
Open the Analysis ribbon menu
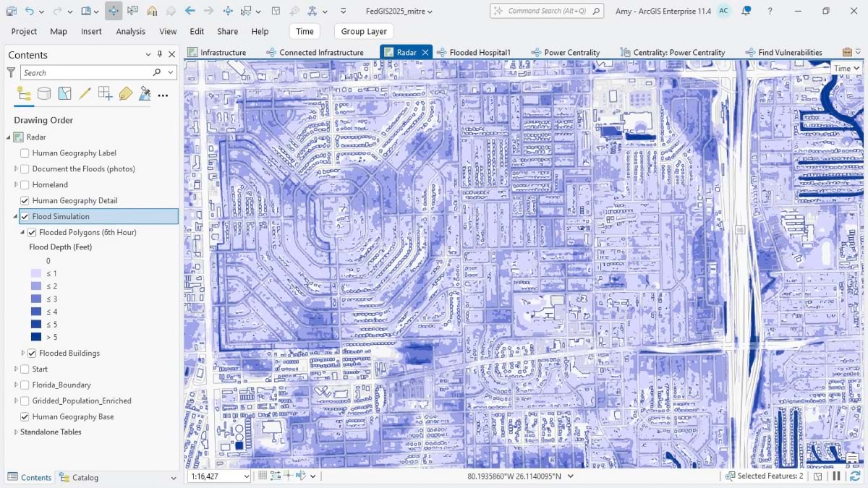pyautogui.click(x=131, y=31)
